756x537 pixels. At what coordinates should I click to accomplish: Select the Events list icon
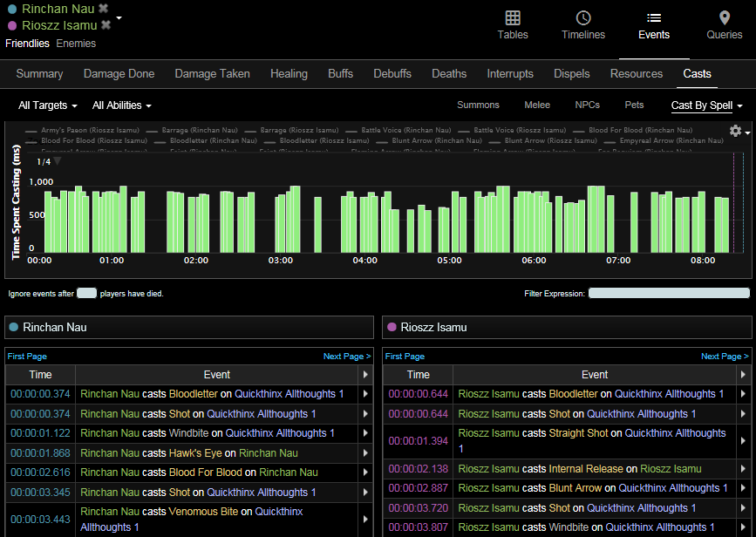(x=653, y=18)
